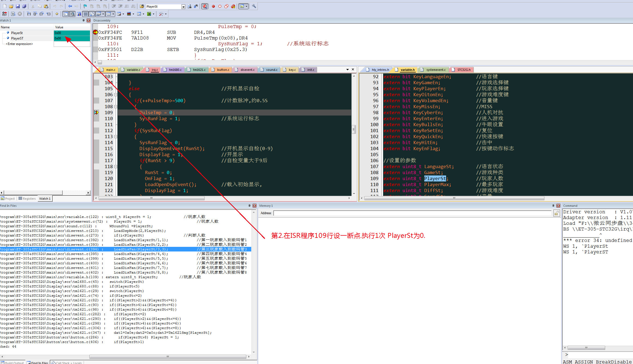Click the Stop execution icon
This screenshot has width=633, height=364.
(20, 14)
